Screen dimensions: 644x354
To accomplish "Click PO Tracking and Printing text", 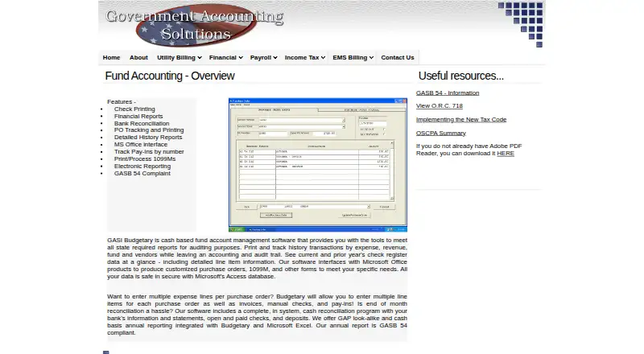I will [x=149, y=130].
